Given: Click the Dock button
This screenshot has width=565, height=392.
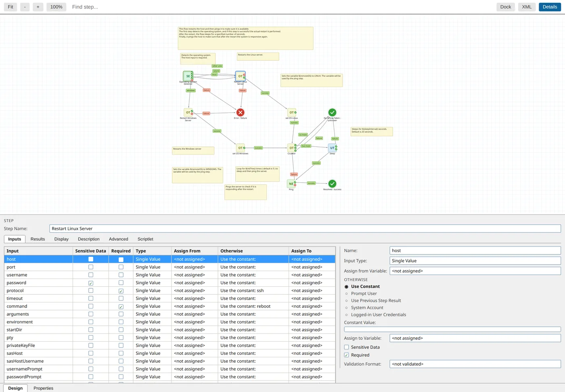Looking at the screenshot, I should 506,7.
